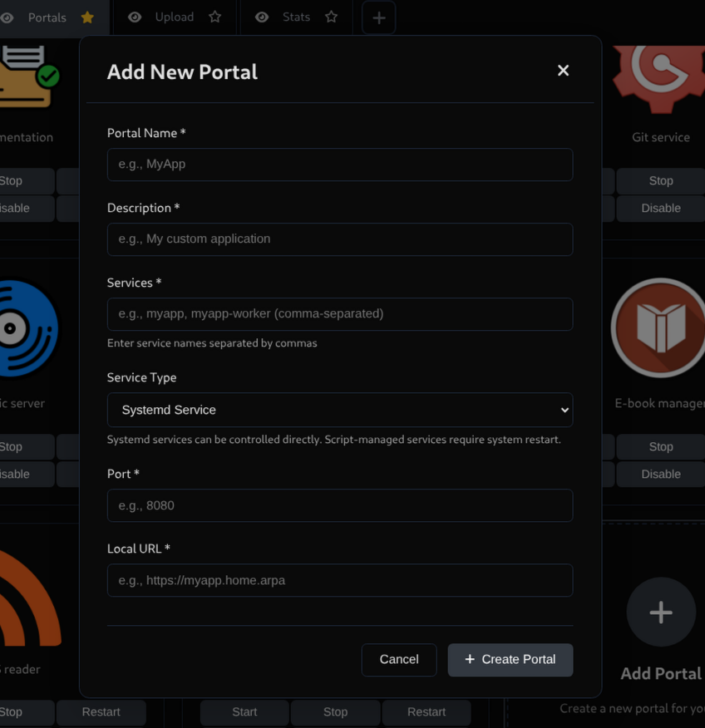Click the Services text field
Screen dimensions: 705x728
click(340, 314)
